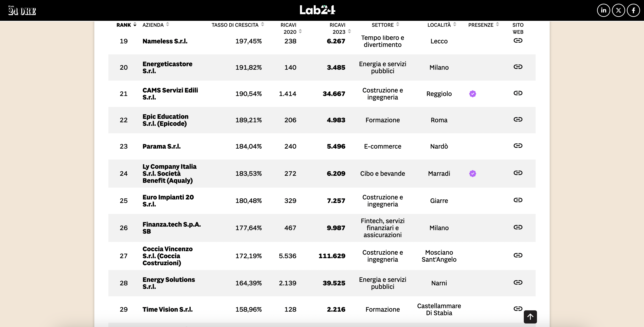The image size is (644, 327).
Task: Click the purple presence badge for Marradi
Action: [x=472, y=174]
